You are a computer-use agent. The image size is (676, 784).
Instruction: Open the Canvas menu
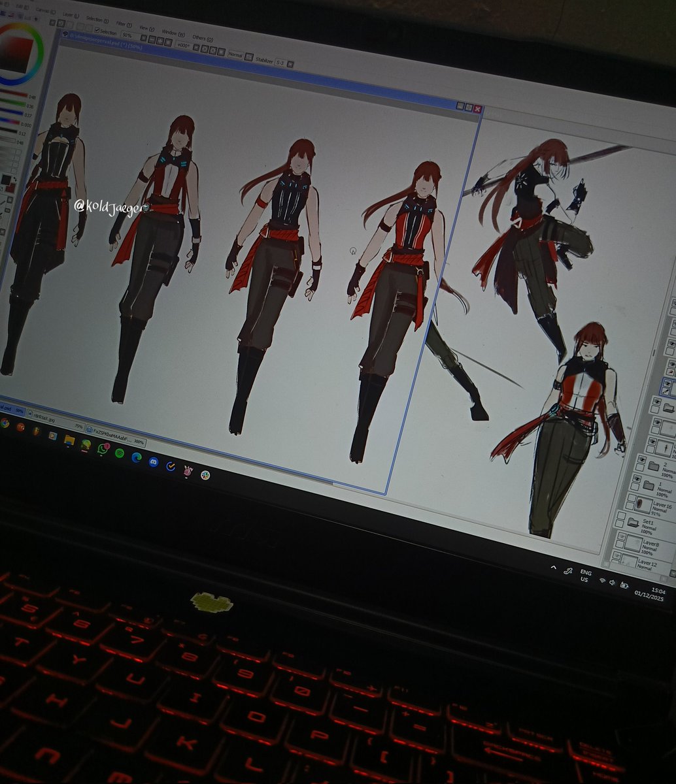pos(46,10)
